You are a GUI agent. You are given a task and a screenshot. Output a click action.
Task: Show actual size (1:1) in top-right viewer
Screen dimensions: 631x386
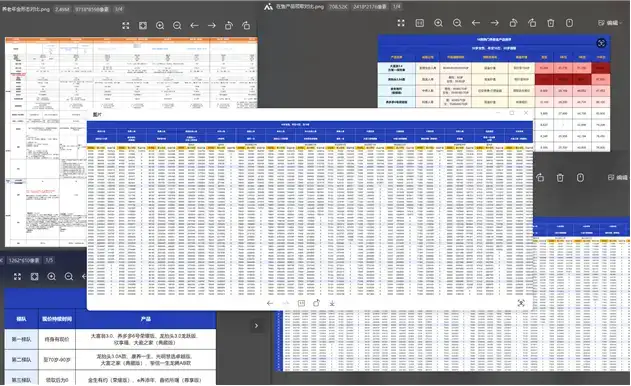click(x=420, y=23)
